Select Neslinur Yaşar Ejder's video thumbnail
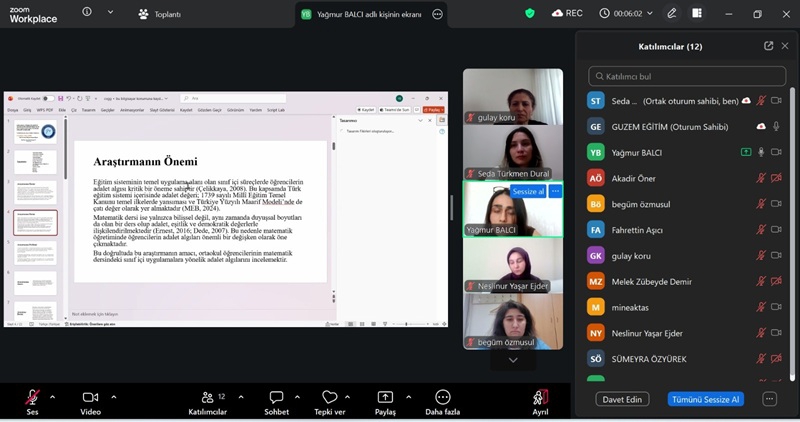Image resolution: width=800 pixels, height=422 pixels. click(513, 265)
